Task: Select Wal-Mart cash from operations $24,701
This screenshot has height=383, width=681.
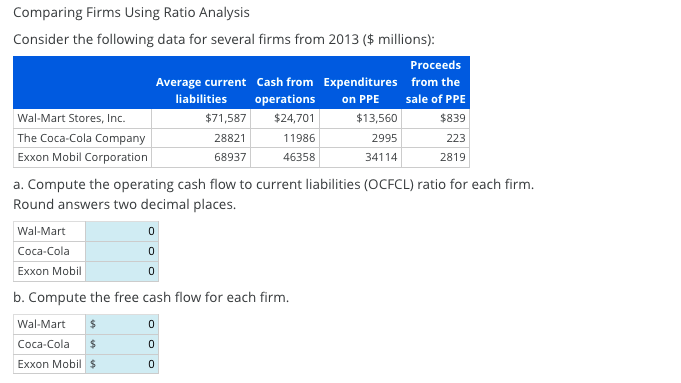Action: (x=294, y=118)
